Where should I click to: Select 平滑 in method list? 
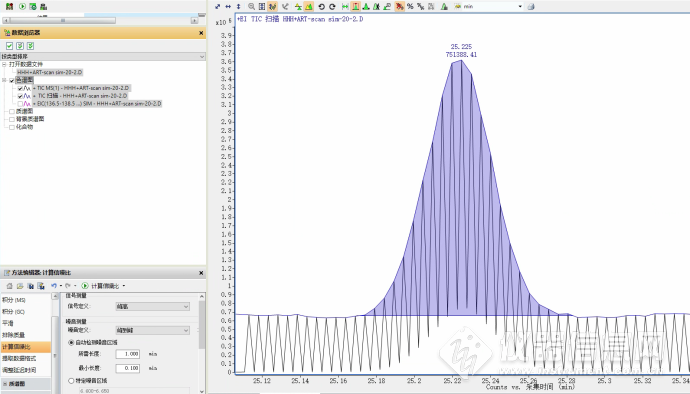8,323
